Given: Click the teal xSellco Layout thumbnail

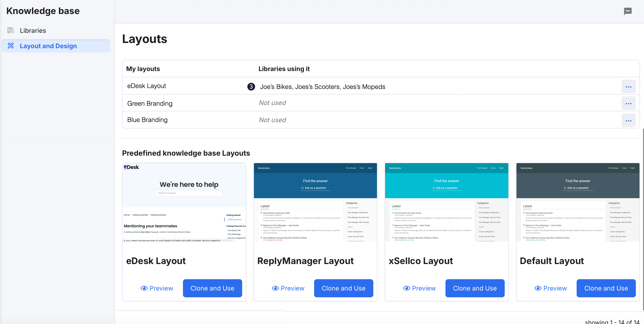Looking at the screenshot, I should click(447, 202).
